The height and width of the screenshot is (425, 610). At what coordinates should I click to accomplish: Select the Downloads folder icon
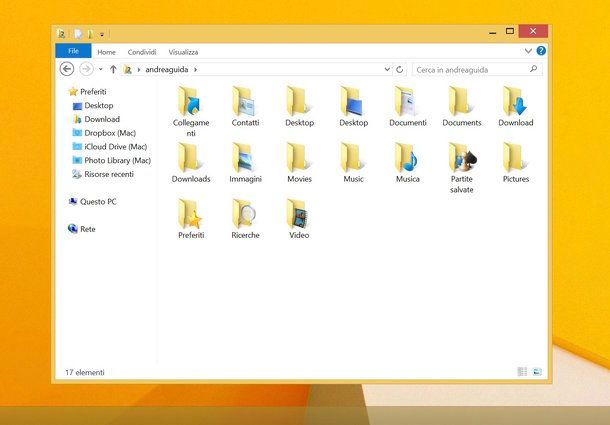pyautogui.click(x=189, y=157)
